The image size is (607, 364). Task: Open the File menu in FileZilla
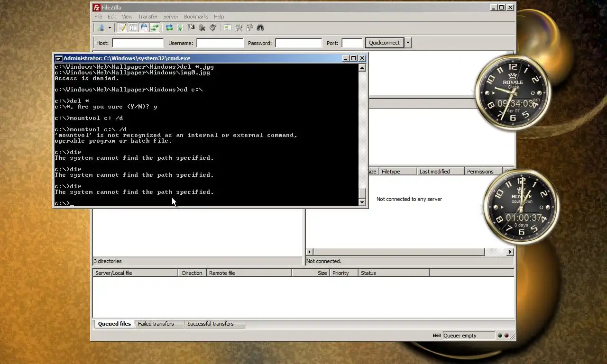[98, 17]
